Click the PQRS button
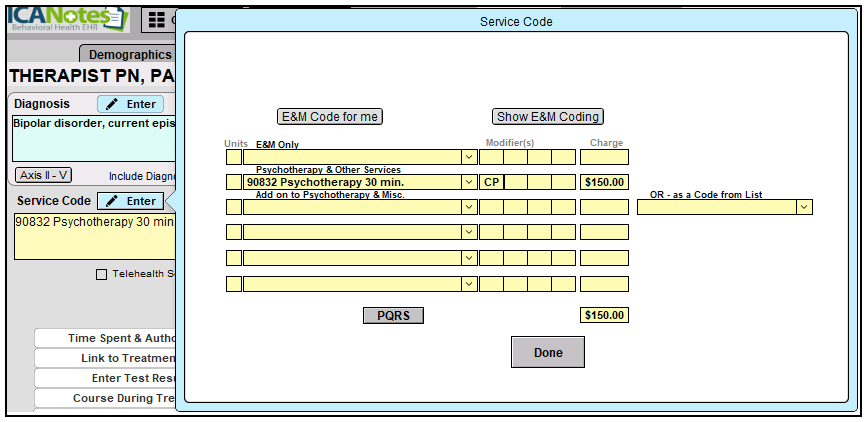Screen dimensions: 867x422 point(393,316)
